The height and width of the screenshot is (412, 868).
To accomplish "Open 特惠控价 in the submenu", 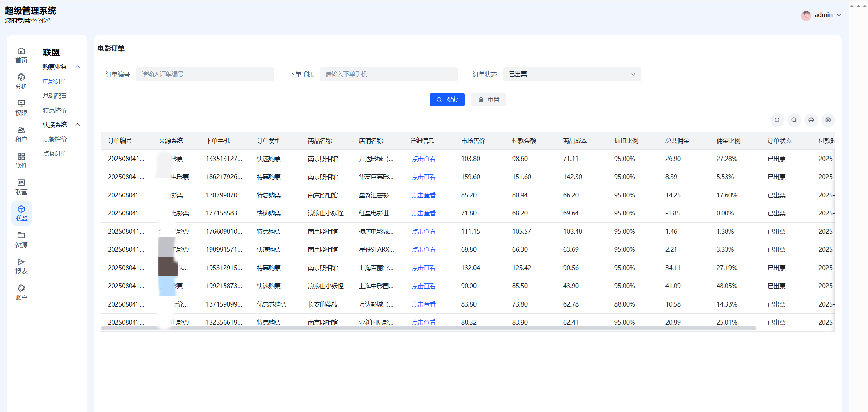I will [55, 111].
